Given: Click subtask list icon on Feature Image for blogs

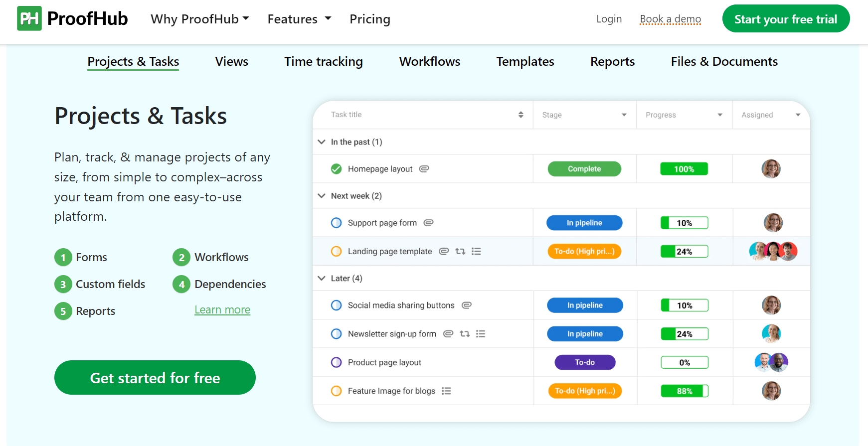Looking at the screenshot, I should point(447,391).
